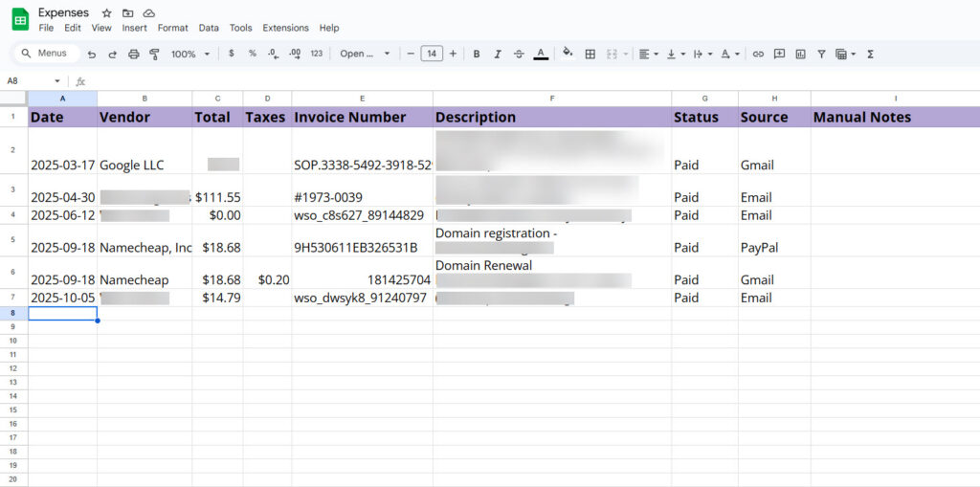Open text wrapping dropdown
Image resolution: width=980 pixels, height=487 pixels.
click(x=703, y=55)
